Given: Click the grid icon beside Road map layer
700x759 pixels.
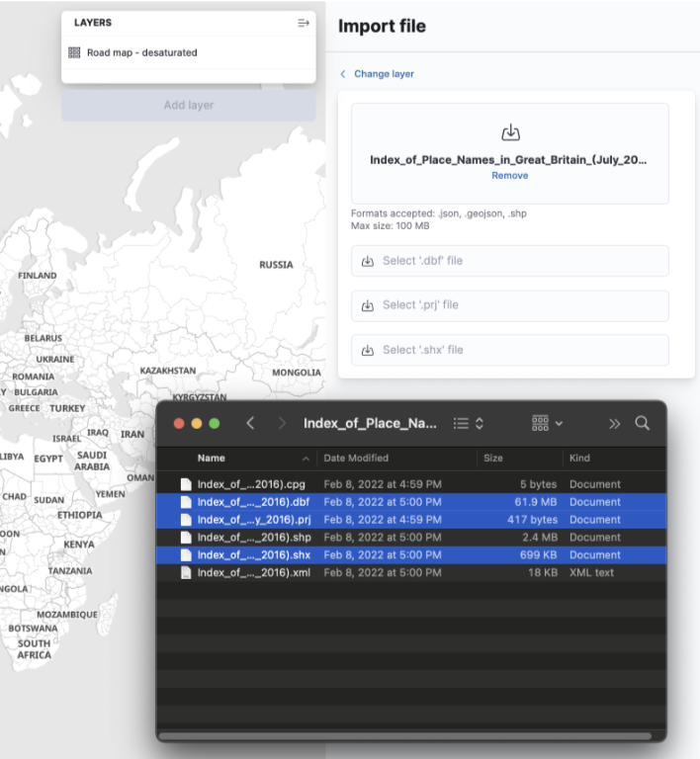Looking at the screenshot, I should 74,52.
